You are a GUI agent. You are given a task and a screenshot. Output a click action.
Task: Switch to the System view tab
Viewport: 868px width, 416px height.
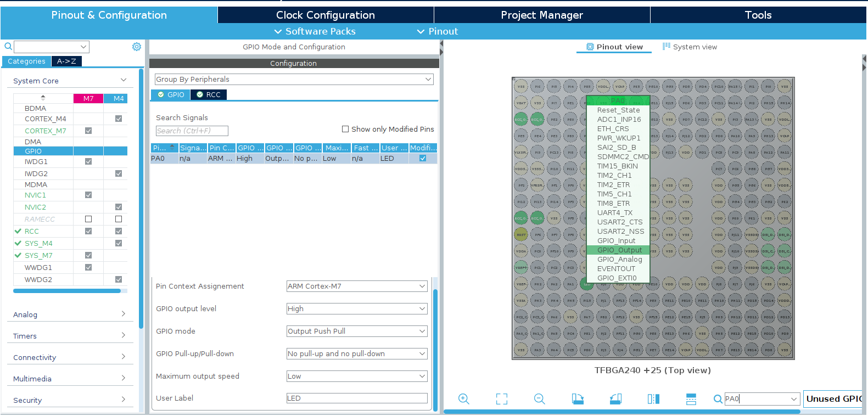[690, 47]
